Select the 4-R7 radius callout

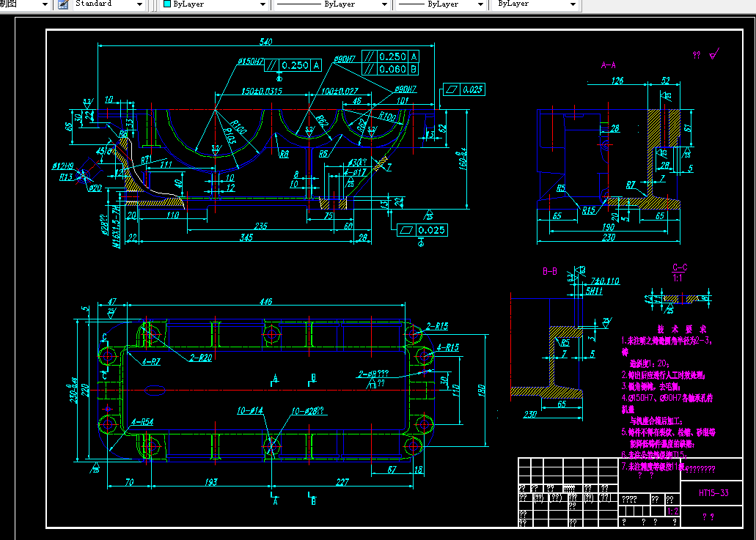151,361
